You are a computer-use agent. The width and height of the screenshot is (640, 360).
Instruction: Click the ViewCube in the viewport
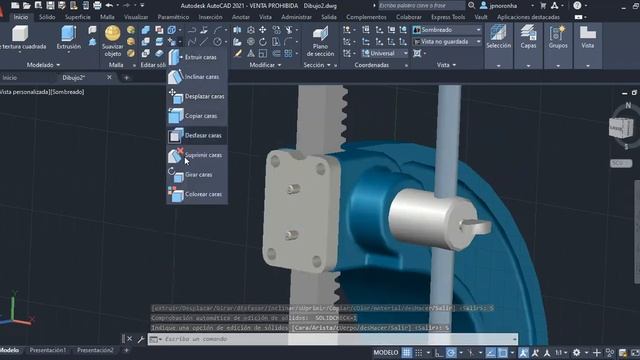pyautogui.click(x=621, y=129)
